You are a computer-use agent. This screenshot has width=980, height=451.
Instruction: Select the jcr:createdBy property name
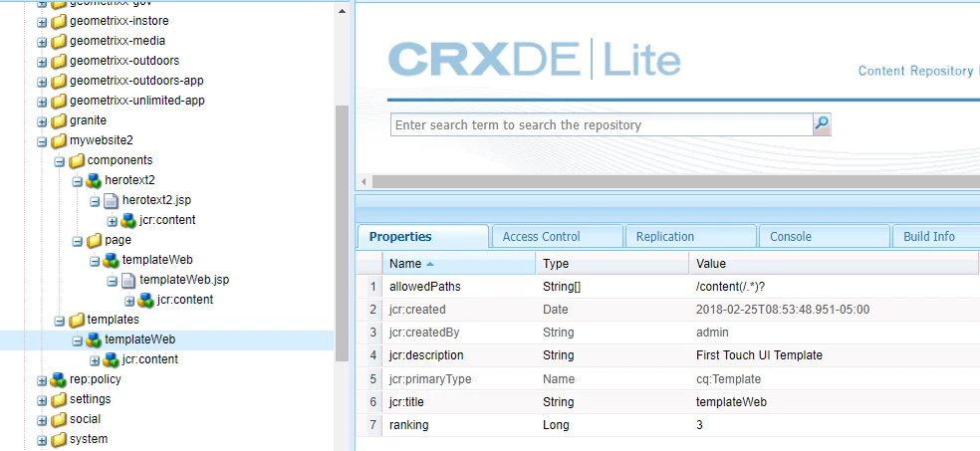(423, 333)
